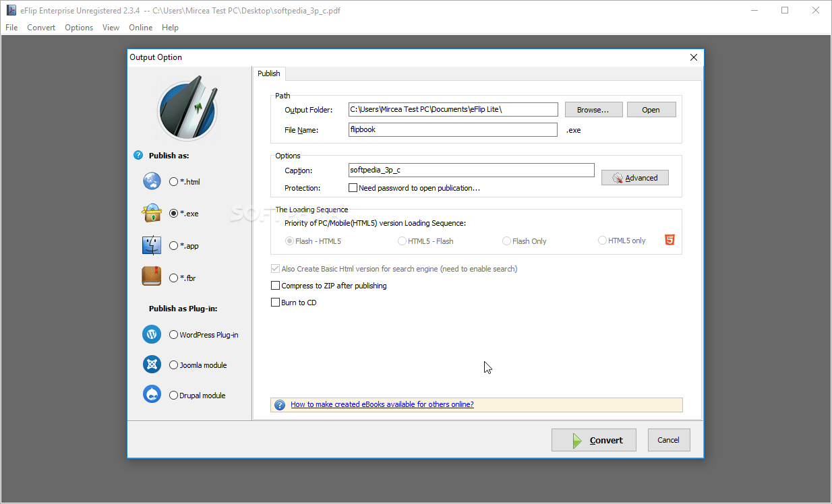This screenshot has height=504, width=832.
Task: Select the *.fbr publish option
Action: pyautogui.click(x=174, y=278)
